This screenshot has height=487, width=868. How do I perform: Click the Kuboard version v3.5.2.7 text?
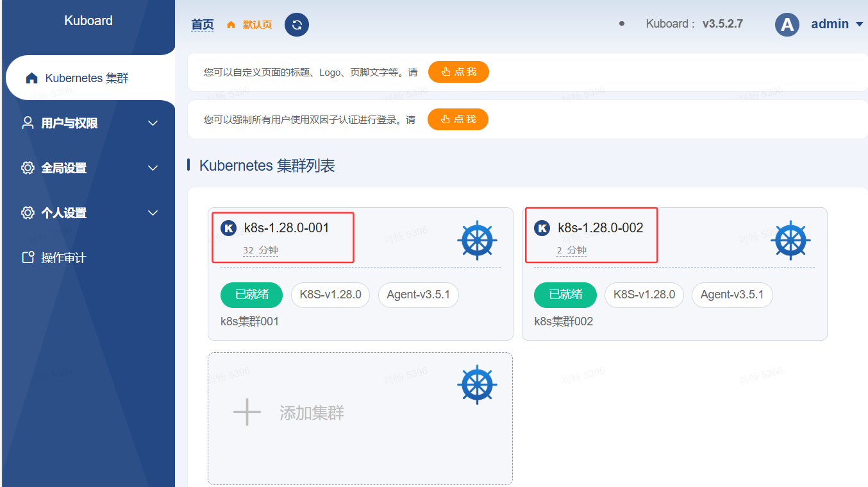(722, 24)
